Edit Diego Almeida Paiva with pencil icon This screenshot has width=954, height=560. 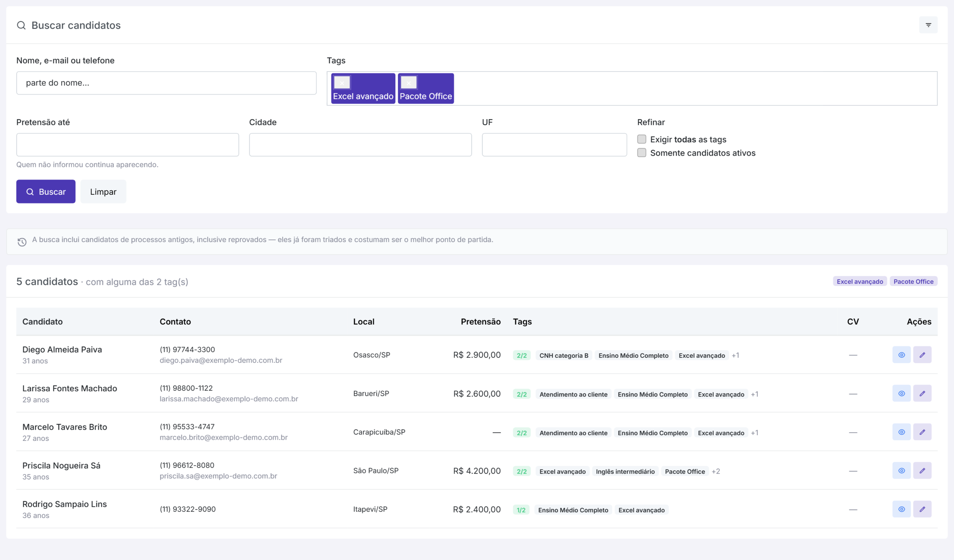(x=922, y=355)
